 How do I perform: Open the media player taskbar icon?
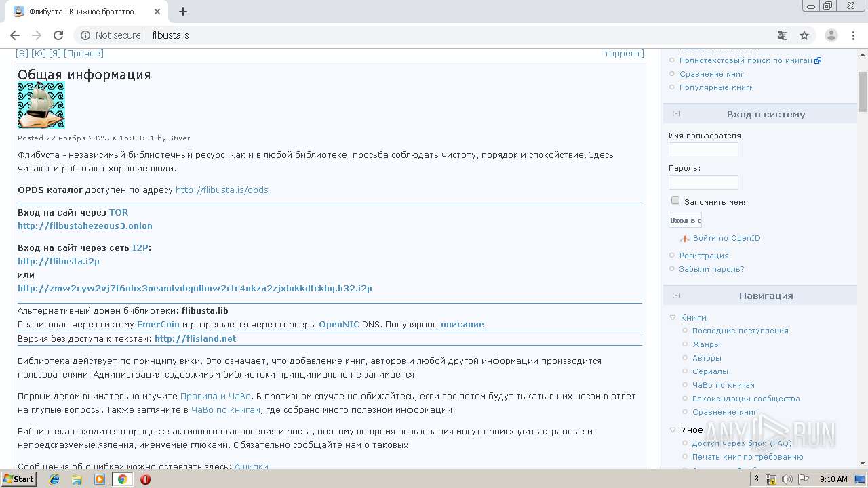click(100, 479)
